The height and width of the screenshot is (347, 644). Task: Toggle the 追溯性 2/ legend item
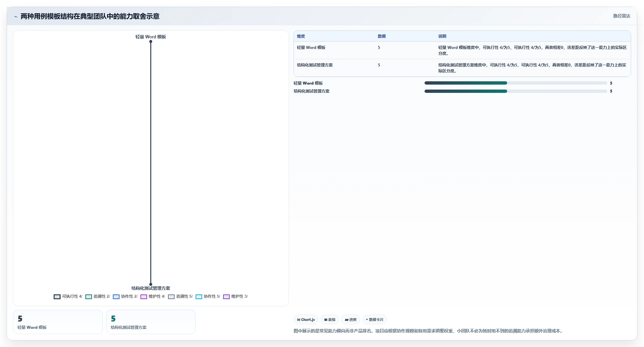pyautogui.click(x=98, y=296)
